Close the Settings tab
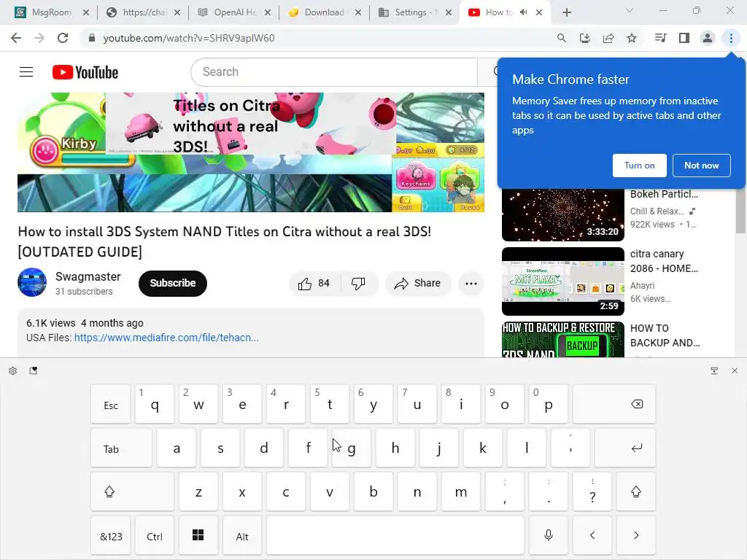The height and width of the screenshot is (560, 747). tap(449, 12)
